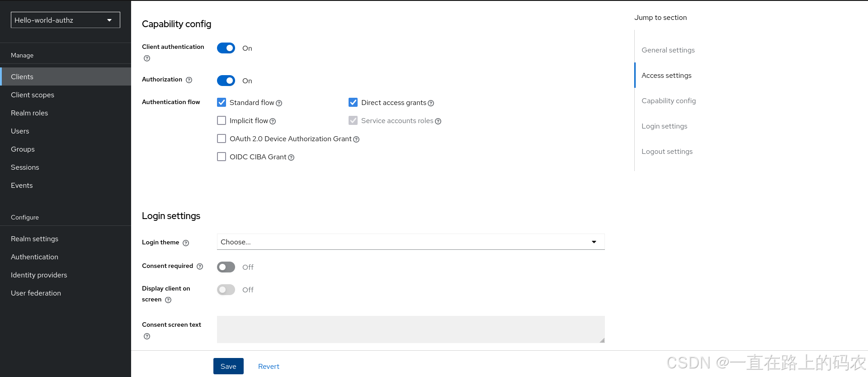
Task: Jump to Access settings section
Action: (x=666, y=75)
